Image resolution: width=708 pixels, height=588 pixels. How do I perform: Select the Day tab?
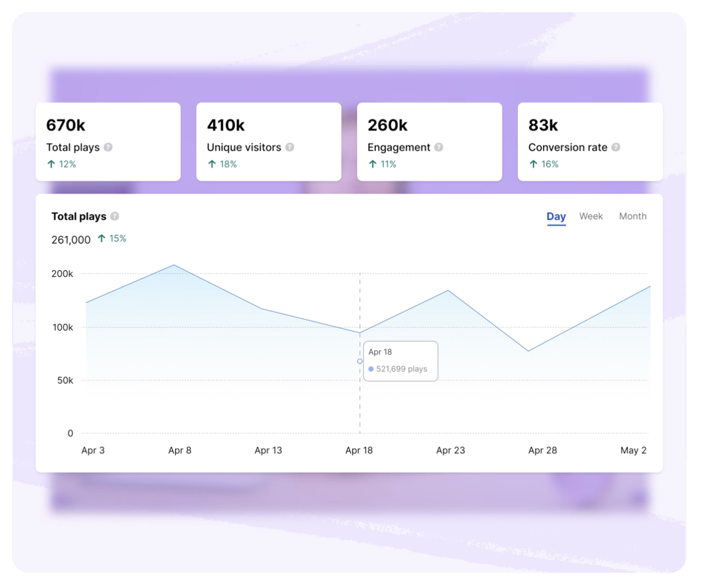point(556,217)
